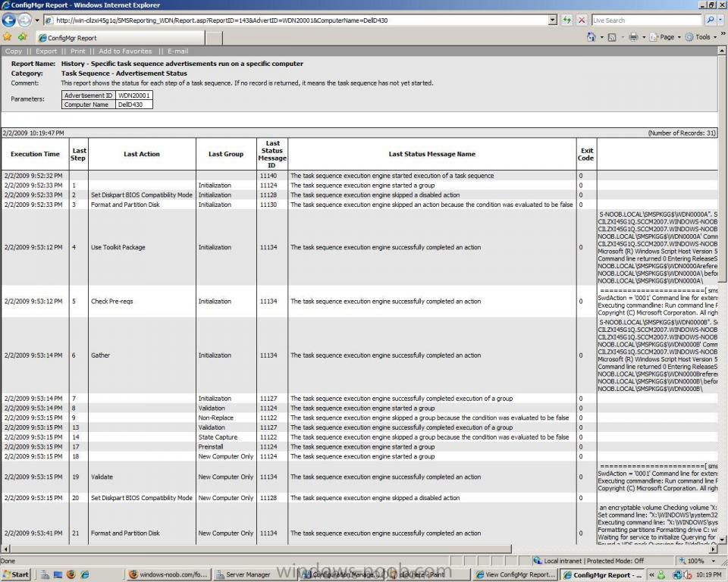Select message ID 11140 cell
The width and height of the screenshot is (728, 582).
tap(271, 176)
